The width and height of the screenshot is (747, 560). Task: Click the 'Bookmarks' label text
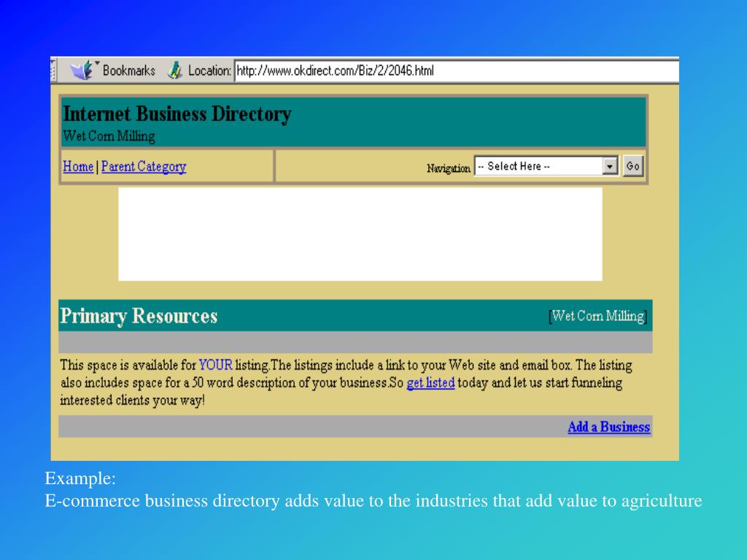129,71
